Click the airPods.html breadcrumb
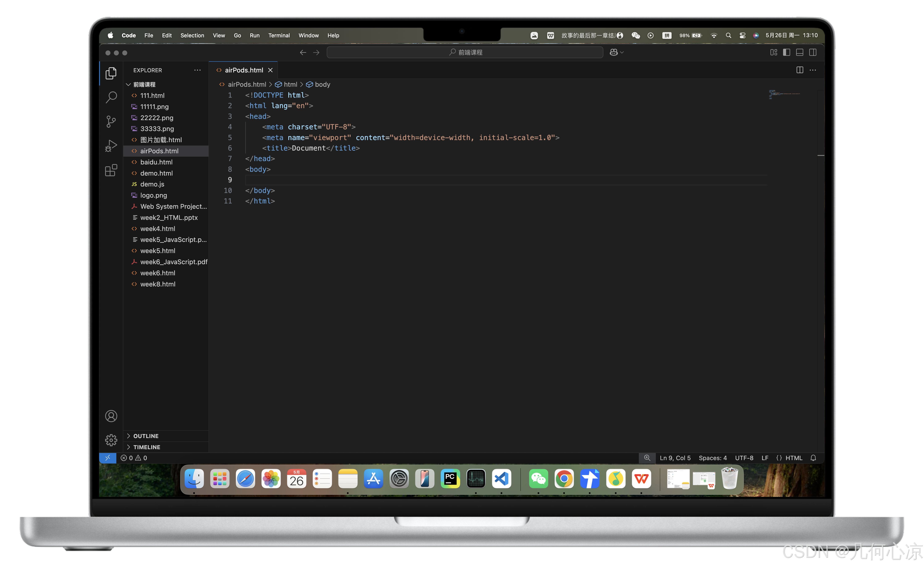Viewport: 924px width, 567px height. [x=243, y=84]
